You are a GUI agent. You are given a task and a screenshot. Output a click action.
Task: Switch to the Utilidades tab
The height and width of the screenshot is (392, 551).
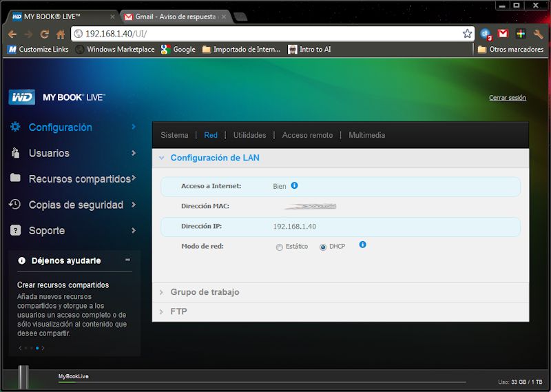(x=249, y=135)
